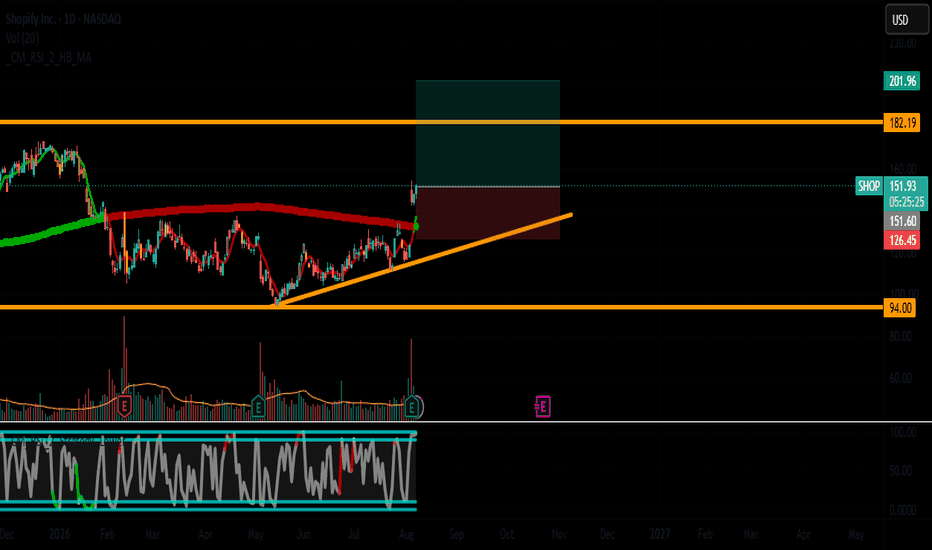Click the 2027 label on time axis
The height and width of the screenshot is (550, 932).
[660, 534]
